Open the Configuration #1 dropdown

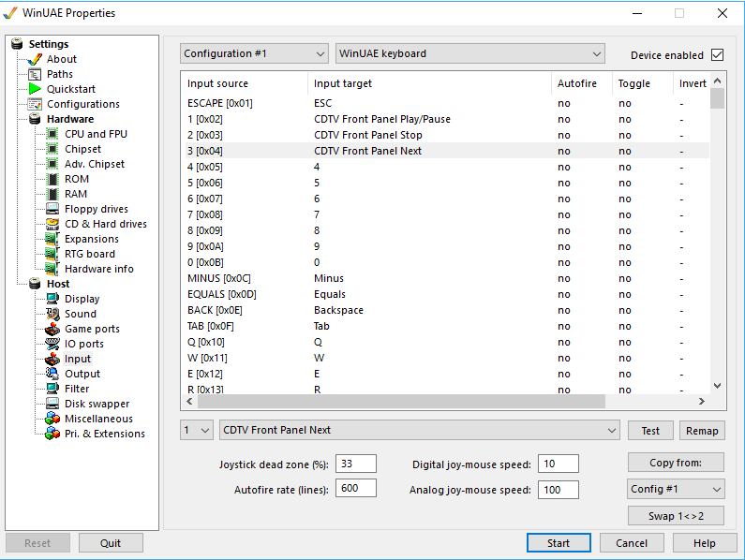click(254, 53)
